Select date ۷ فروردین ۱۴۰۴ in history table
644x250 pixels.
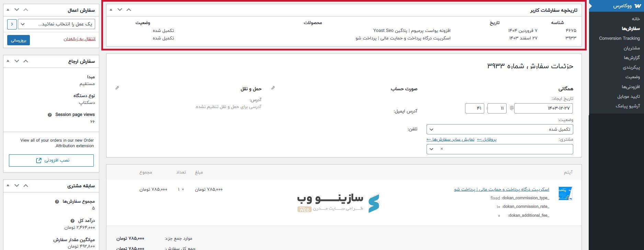pos(523,31)
